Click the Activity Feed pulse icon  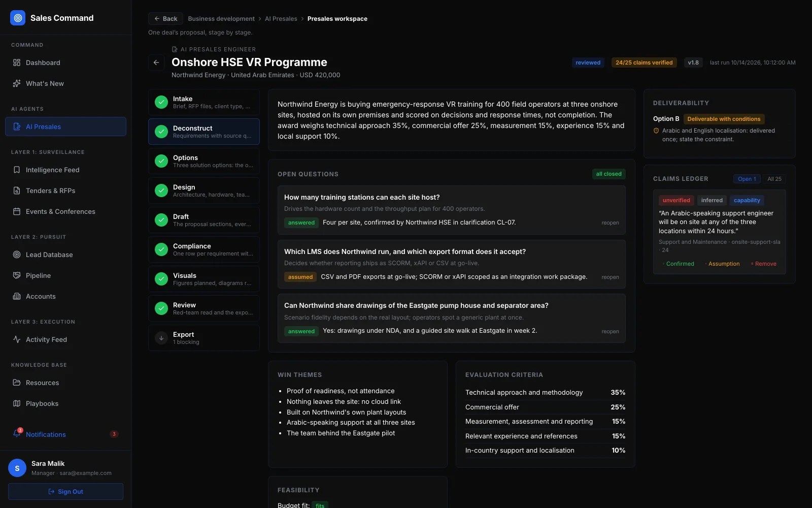coord(17,339)
